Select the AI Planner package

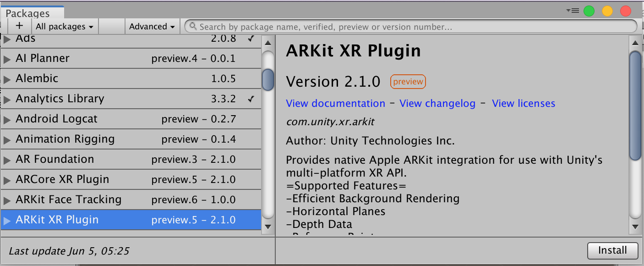point(131,58)
